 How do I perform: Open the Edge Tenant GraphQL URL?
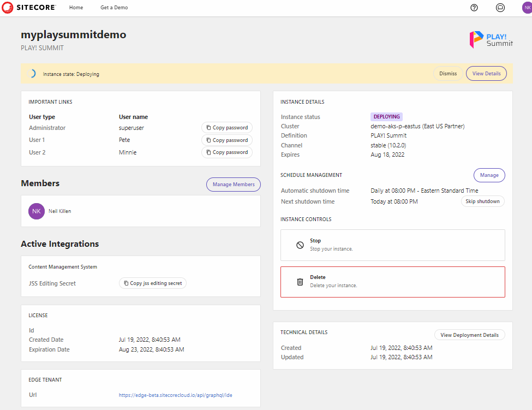coord(175,395)
